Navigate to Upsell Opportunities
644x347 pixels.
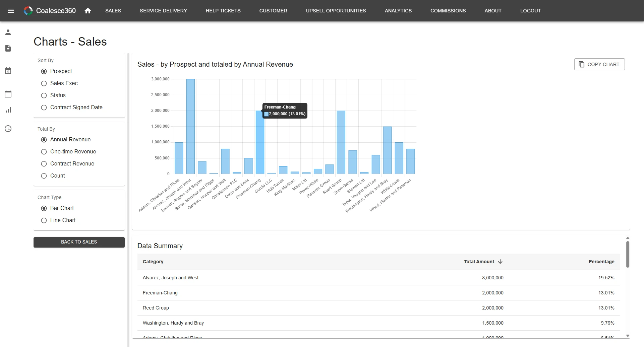[336, 10]
